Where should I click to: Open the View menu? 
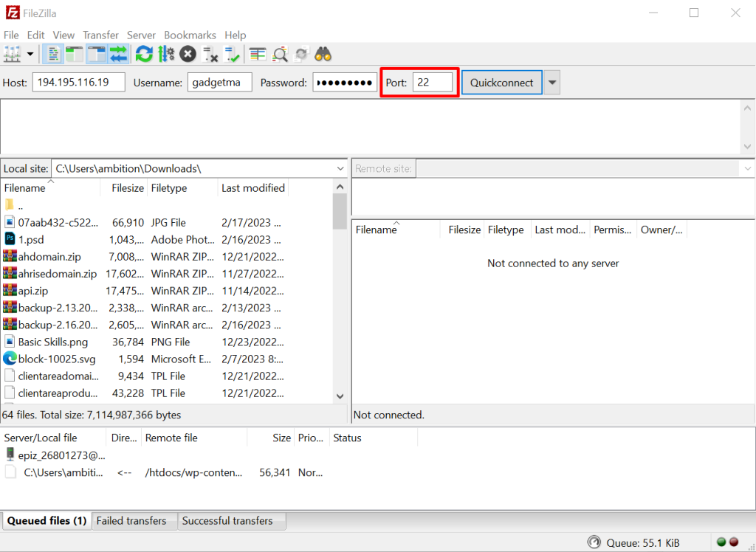point(63,35)
